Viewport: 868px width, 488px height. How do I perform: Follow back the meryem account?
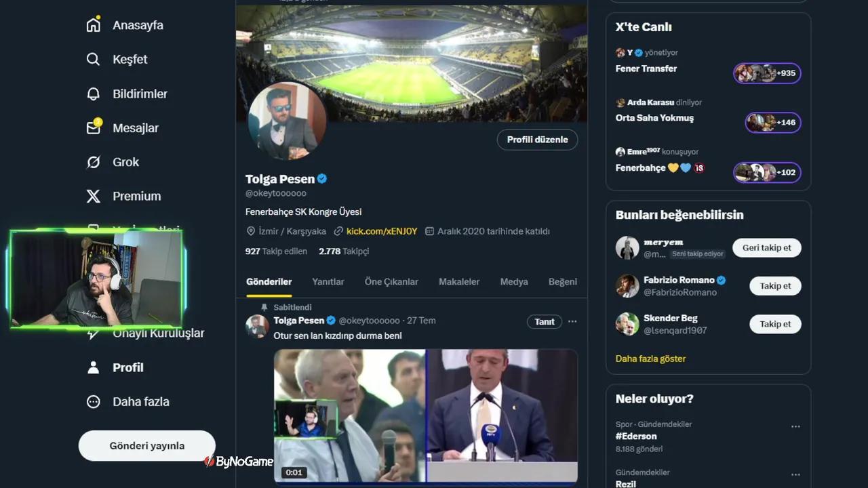click(766, 248)
